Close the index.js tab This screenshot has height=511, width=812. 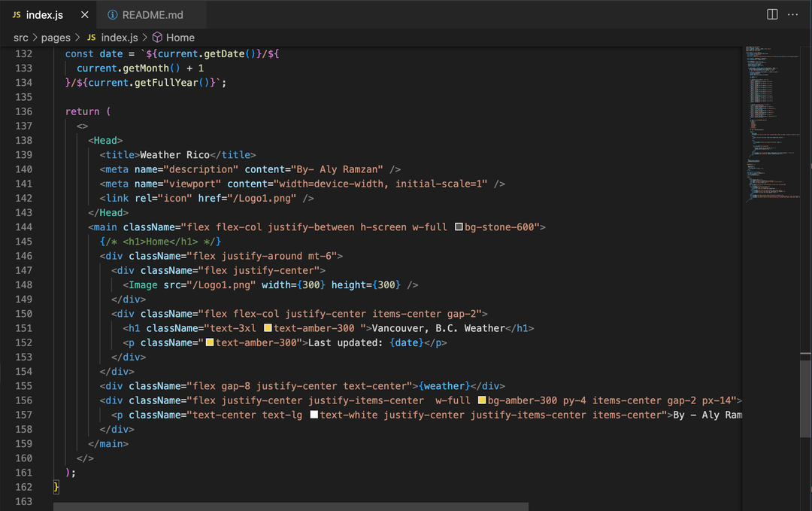(x=84, y=15)
